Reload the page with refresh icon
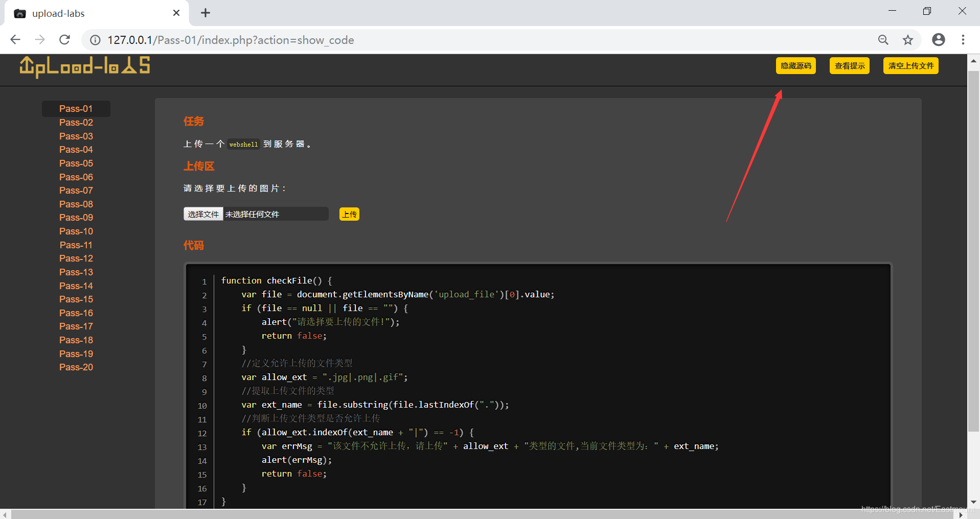This screenshot has height=519, width=980. tap(64, 40)
